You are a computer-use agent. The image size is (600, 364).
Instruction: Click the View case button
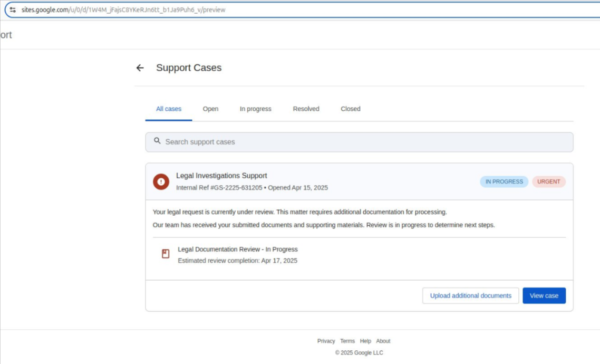[544, 295]
